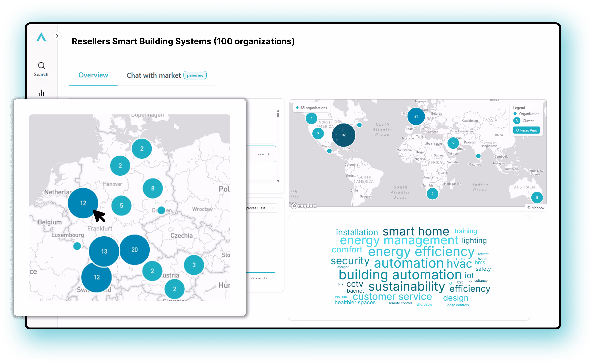Click the 250+ emplo... chart label
This screenshot has width=604, height=364.
[260, 278]
